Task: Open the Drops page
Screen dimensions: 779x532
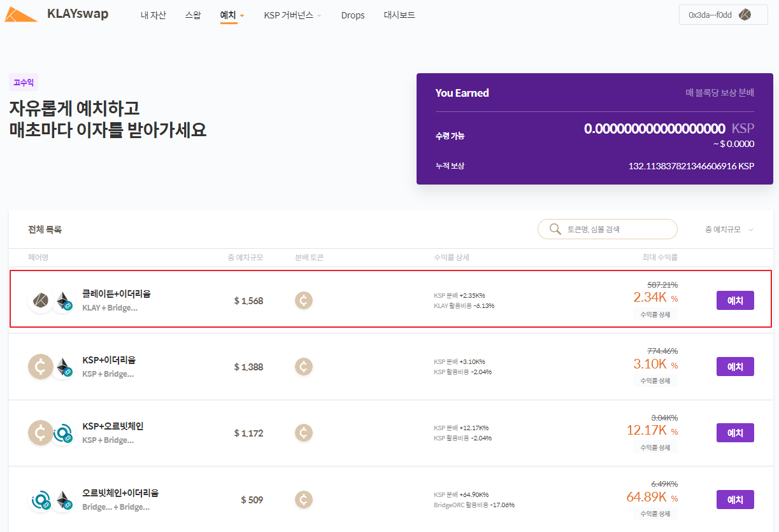Action: 353,15
